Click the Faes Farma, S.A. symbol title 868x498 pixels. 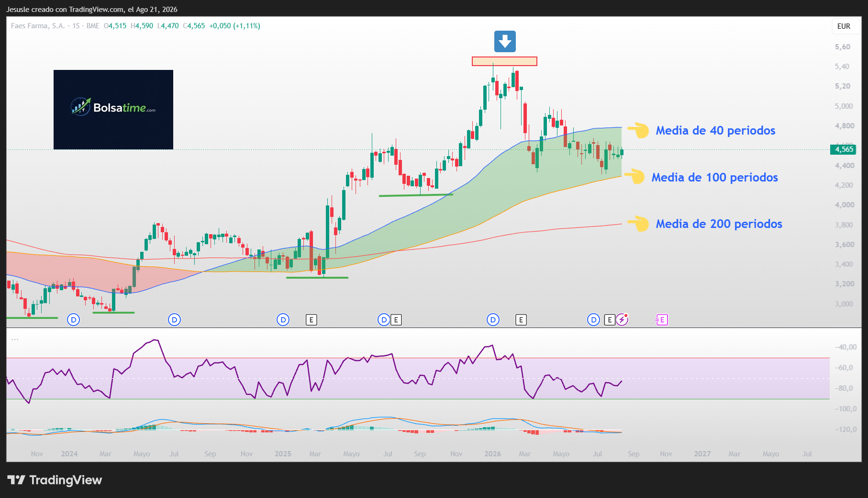(x=38, y=26)
